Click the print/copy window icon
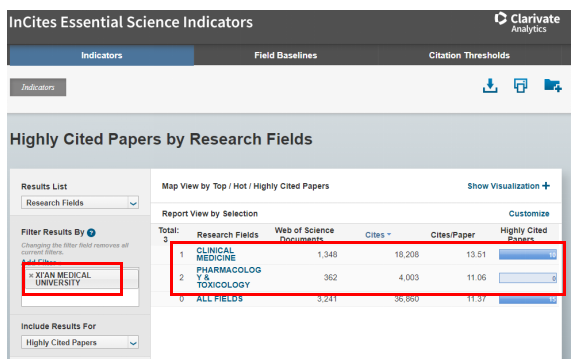The height and width of the screenshot is (364, 588). [x=520, y=85]
